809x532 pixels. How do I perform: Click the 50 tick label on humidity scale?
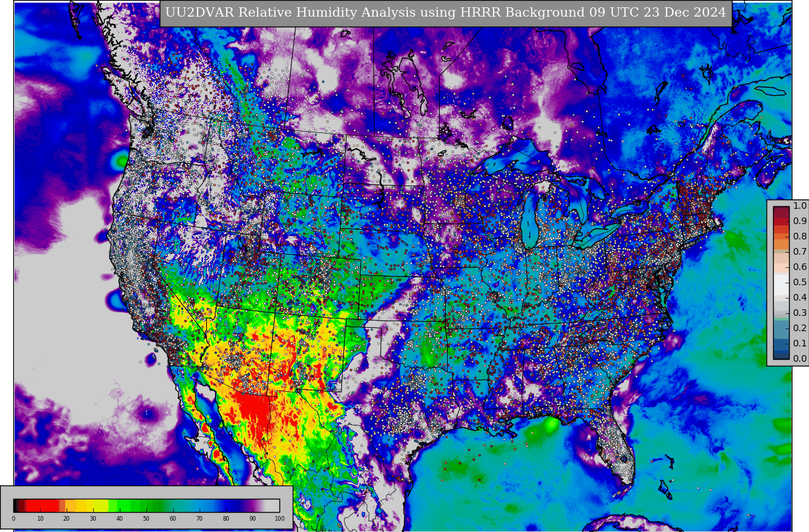pos(146,519)
